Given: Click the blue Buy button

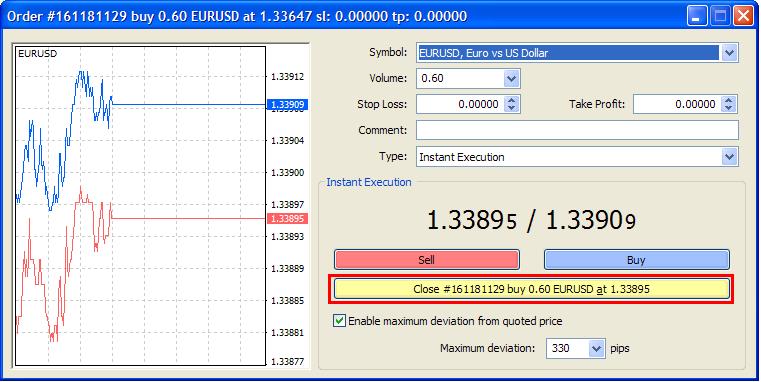Looking at the screenshot, I should click(x=636, y=260).
